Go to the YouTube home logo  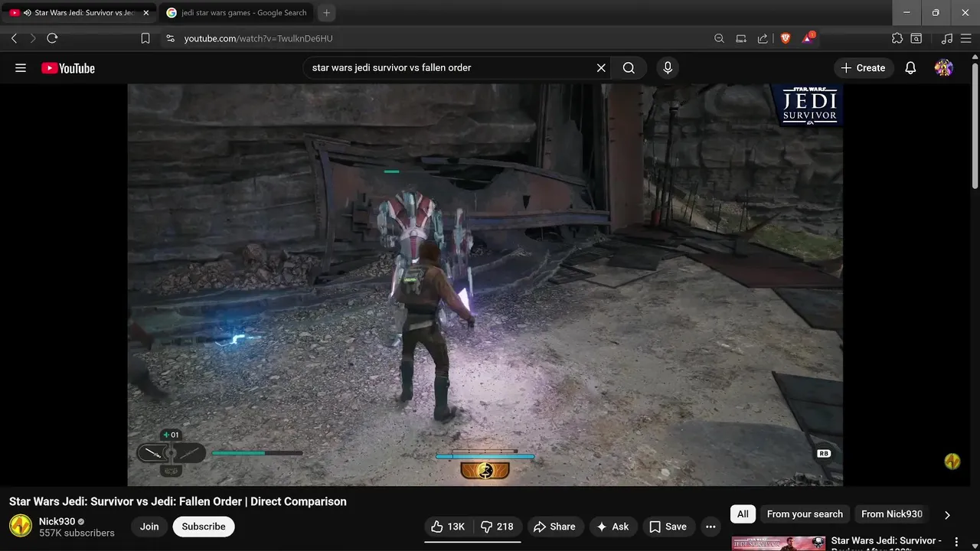click(68, 68)
